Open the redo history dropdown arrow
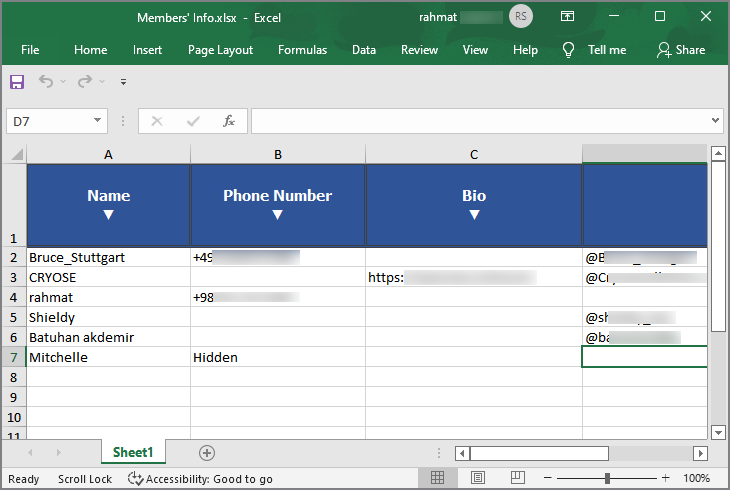 tap(102, 82)
